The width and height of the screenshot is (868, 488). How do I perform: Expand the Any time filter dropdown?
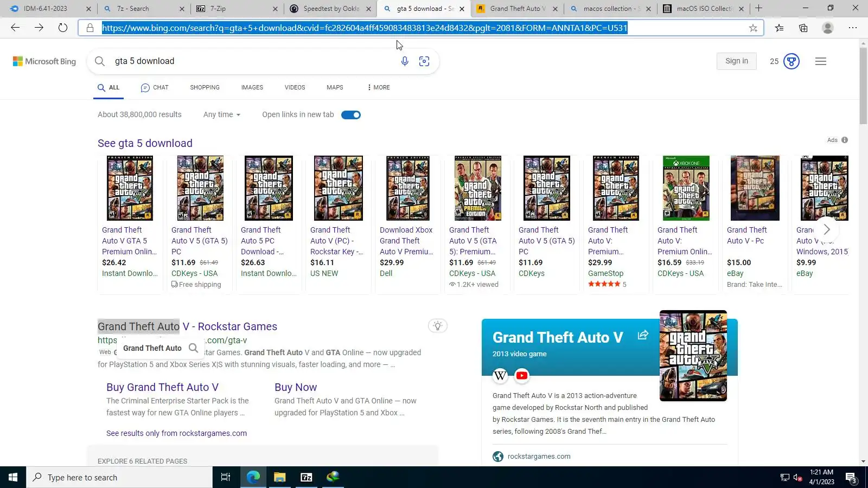click(x=222, y=114)
